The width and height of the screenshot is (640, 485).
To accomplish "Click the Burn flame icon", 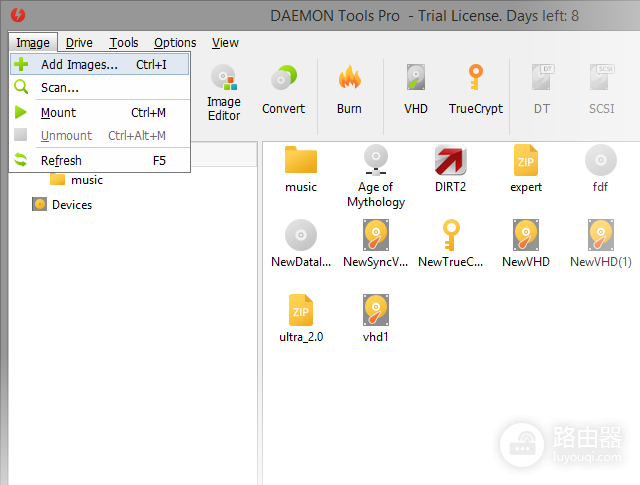I will click(x=349, y=77).
